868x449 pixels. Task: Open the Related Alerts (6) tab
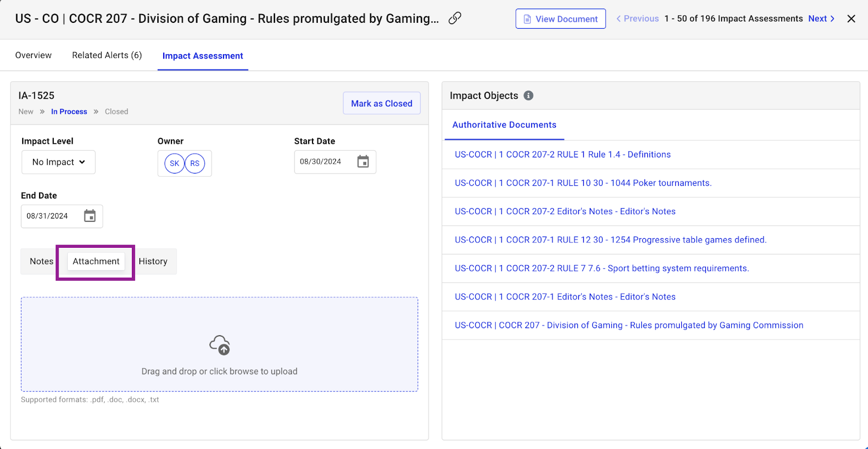[107, 55]
